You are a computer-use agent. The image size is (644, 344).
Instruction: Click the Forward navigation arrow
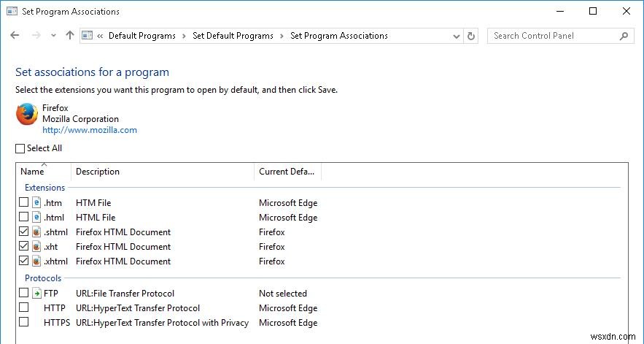coord(36,35)
